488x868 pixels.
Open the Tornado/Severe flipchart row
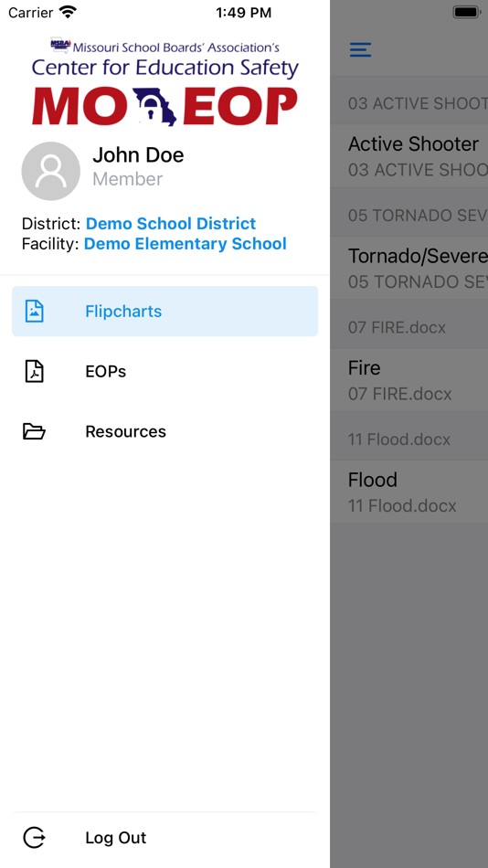point(408,268)
